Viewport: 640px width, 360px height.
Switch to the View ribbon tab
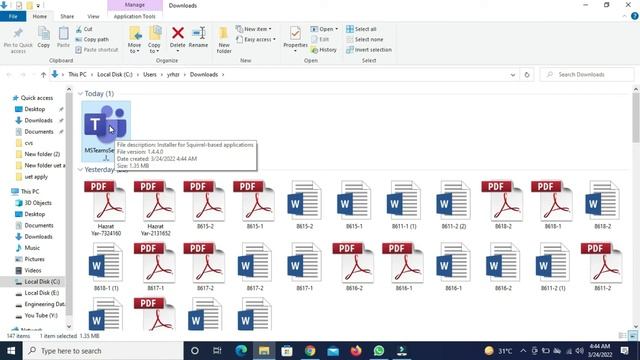(x=93, y=16)
